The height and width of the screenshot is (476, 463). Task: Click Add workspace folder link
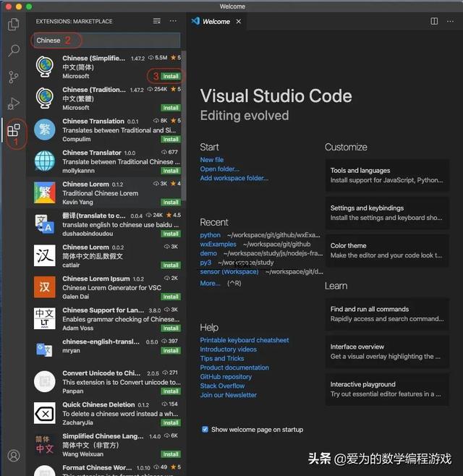234,178
